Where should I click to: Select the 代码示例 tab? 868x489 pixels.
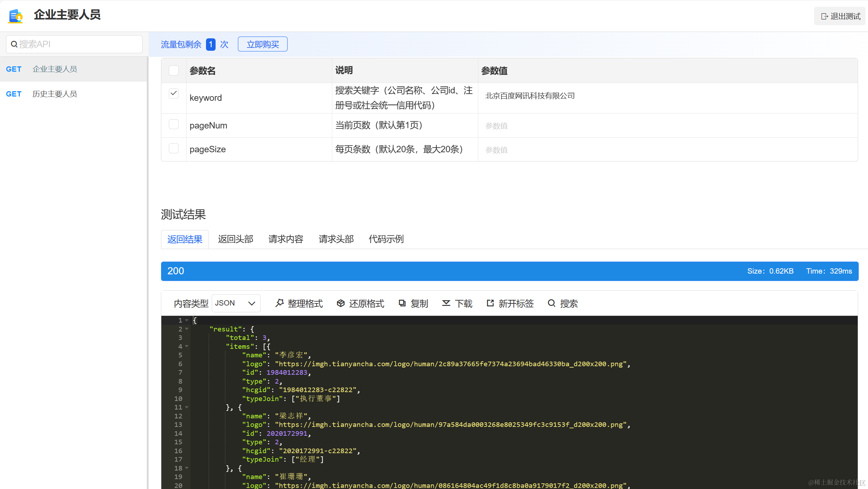tap(386, 238)
